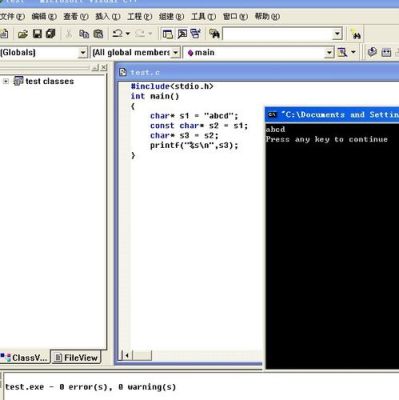399x400 pixels.
Task: Click the Undo arrow icon
Action: click(117, 34)
